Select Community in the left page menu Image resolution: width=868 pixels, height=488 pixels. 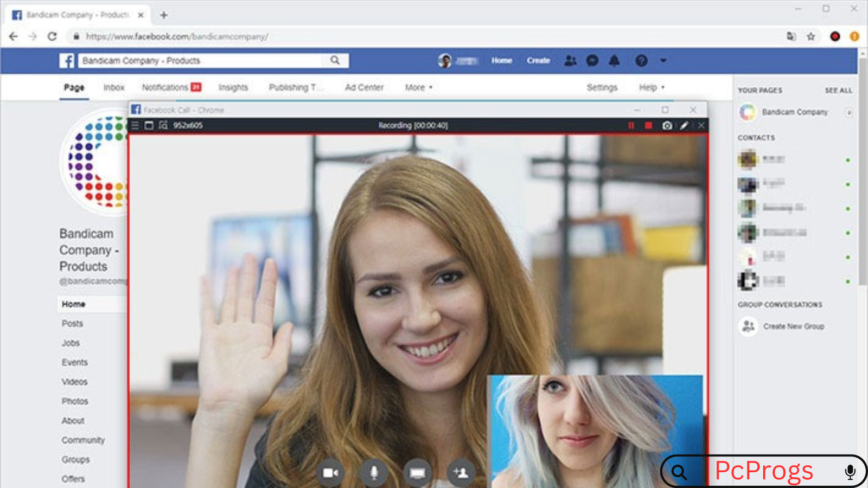83,440
